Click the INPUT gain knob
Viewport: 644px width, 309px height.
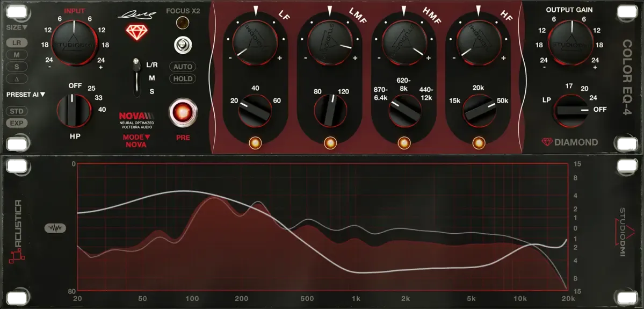pyautogui.click(x=74, y=42)
